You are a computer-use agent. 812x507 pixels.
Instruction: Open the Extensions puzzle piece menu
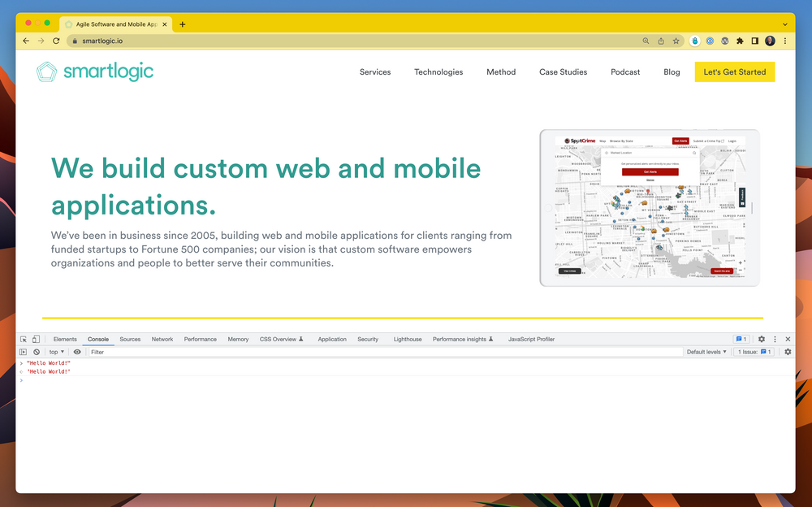pyautogui.click(x=740, y=41)
